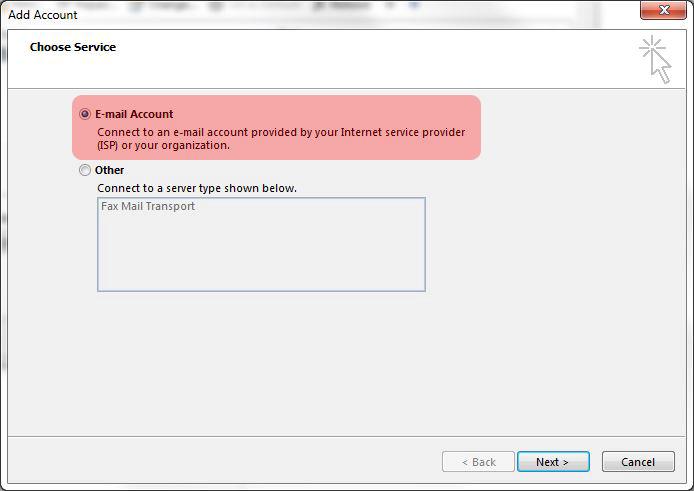
Task: Select the E-mail Account radio button
Action: point(85,114)
